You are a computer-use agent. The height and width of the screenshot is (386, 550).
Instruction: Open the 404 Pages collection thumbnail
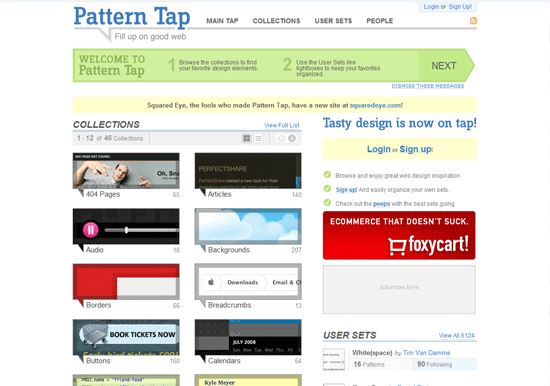tap(126, 171)
